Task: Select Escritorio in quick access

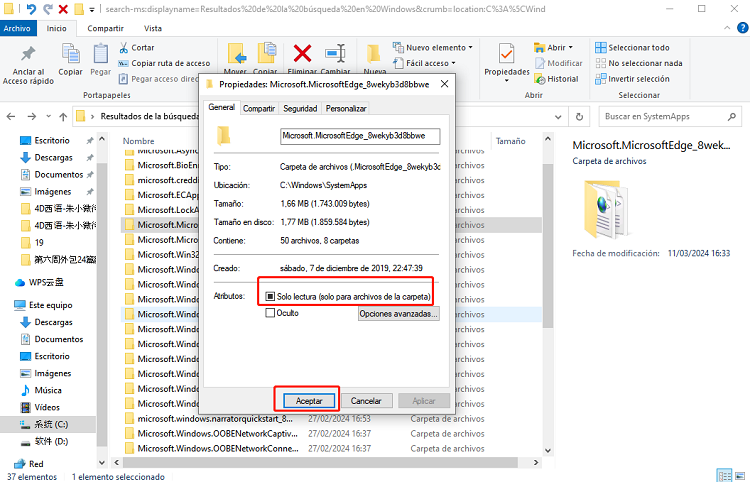Action: (x=52, y=140)
